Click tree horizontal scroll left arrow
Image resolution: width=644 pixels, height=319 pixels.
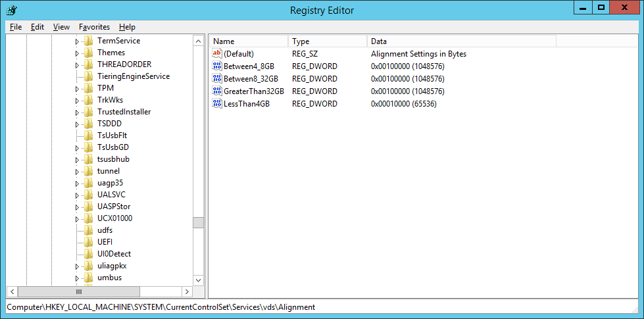tap(12, 291)
